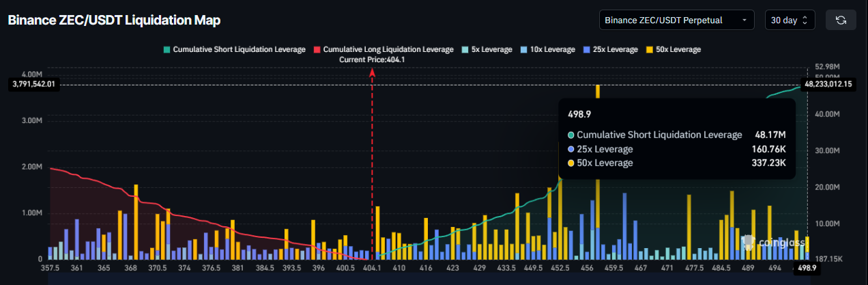Viewport: 868px width, 285px height.
Task: Click the tooltip 498.9 price heading
Action: coord(579,116)
